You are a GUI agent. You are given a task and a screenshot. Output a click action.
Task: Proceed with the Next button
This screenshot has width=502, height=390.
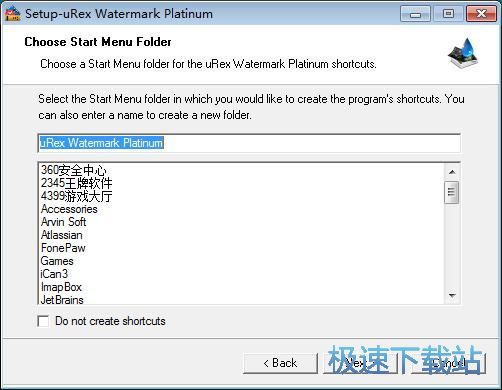pyautogui.click(x=360, y=363)
